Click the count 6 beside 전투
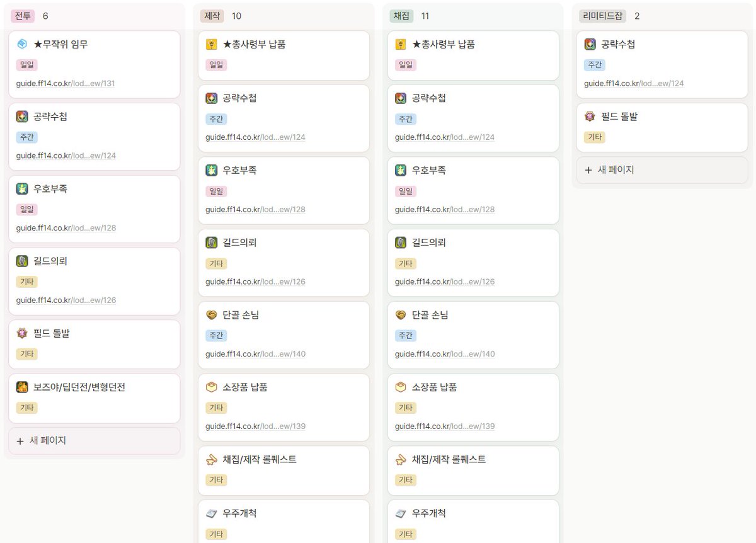 pos(45,16)
